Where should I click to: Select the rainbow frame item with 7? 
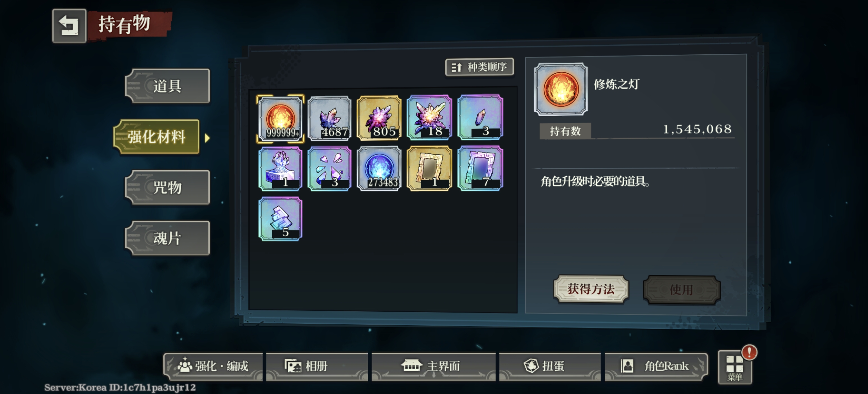coord(480,168)
